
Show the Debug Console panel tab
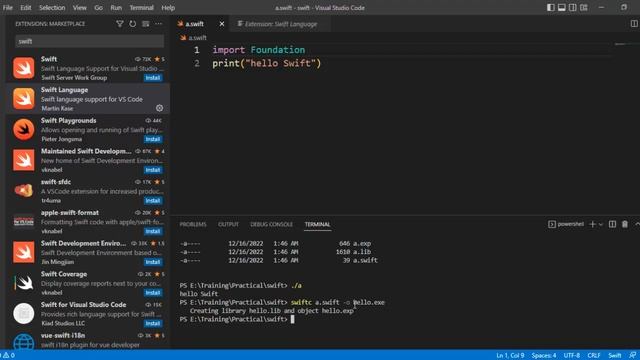pyautogui.click(x=271, y=224)
